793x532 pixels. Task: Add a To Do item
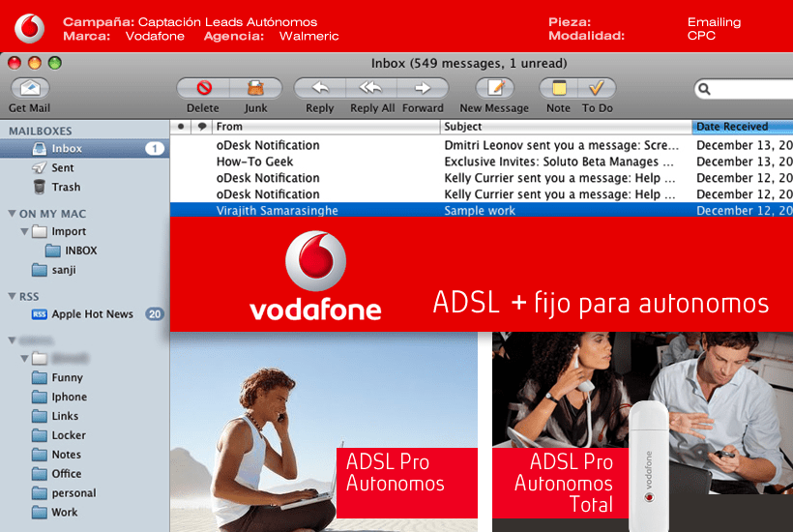[x=598, y=88]
